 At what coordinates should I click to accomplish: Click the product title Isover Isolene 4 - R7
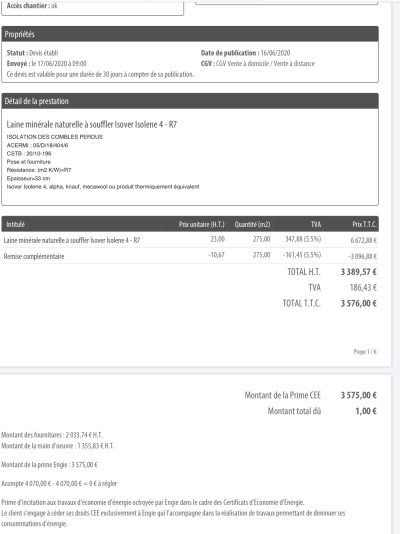(92, 124)
